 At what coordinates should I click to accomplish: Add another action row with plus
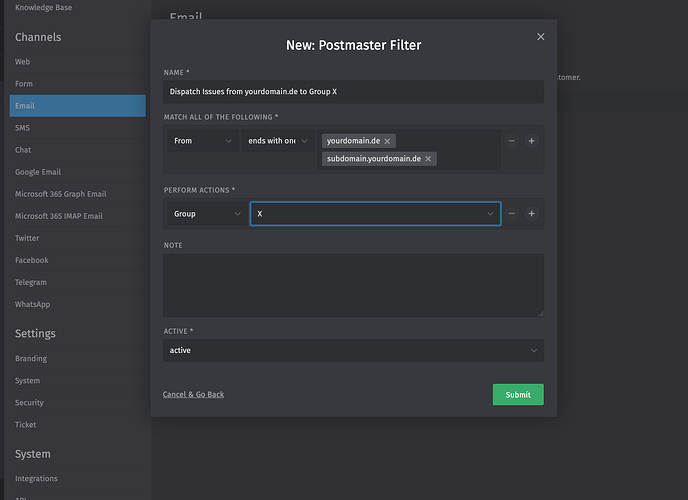click(531, 213)
